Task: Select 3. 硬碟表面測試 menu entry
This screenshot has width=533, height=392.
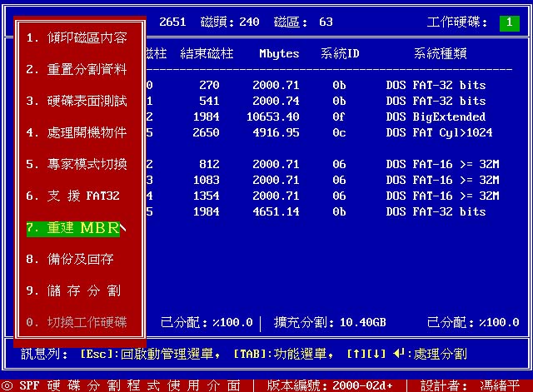Action: [77, 101]
